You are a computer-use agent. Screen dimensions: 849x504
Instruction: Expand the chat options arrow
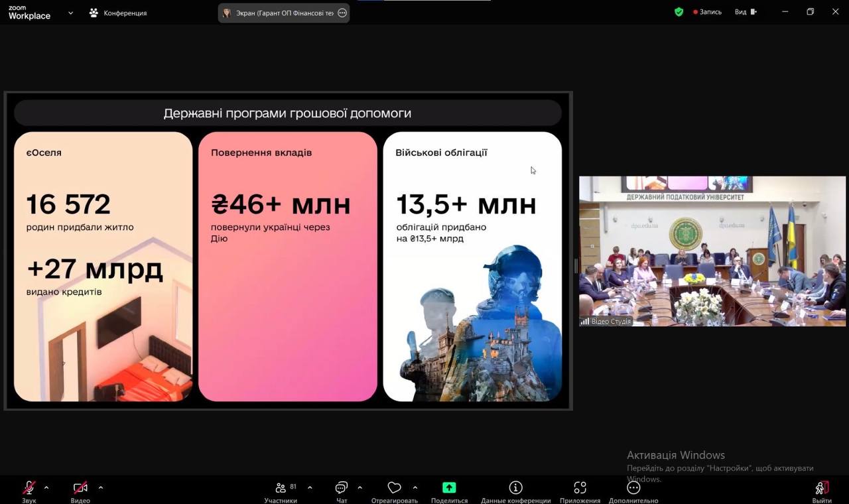359,487
